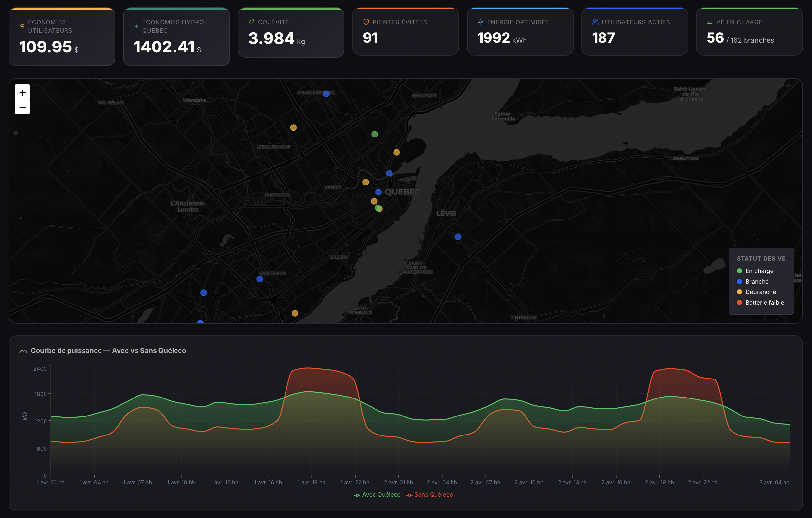Viewport: 812px width, 518px height.
Task: Open the 162 branchés details link
Action: tap(752, 40)
